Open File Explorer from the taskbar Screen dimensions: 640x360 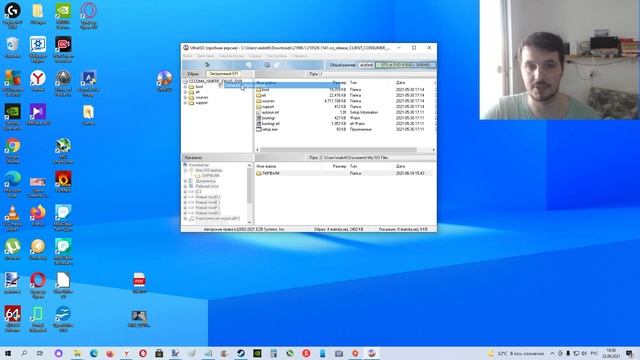pos(77,353)
